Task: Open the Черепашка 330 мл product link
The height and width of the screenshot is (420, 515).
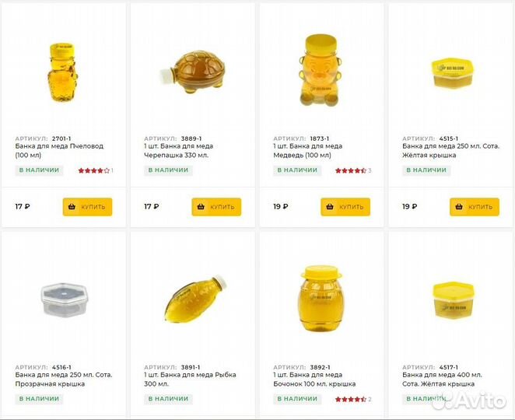Action: tap(177, 150)
